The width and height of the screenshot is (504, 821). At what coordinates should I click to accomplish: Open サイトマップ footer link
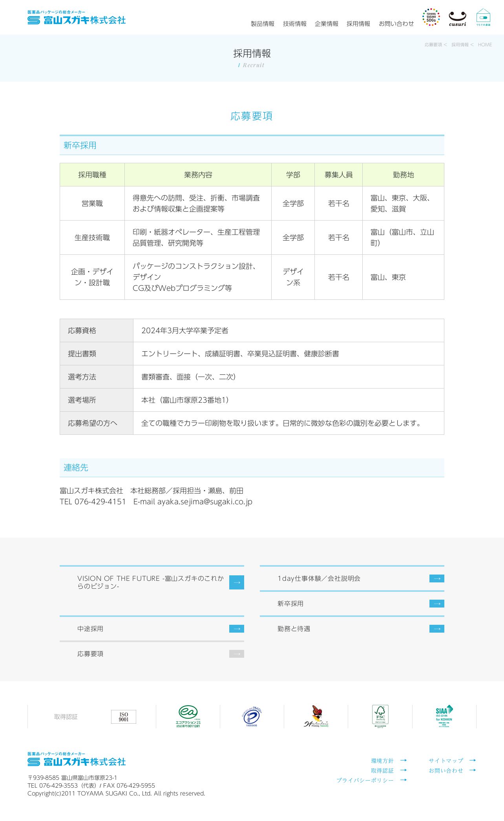point(446,761)
